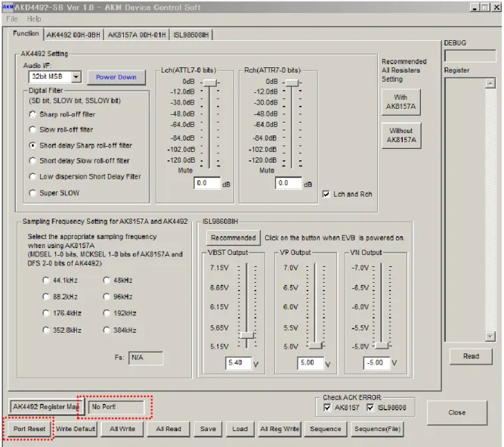Image resolution: width=504 pixels, height=447 pixels.
Task: Apply recommended setting Without AK8157A
Action: click(401, 135)
